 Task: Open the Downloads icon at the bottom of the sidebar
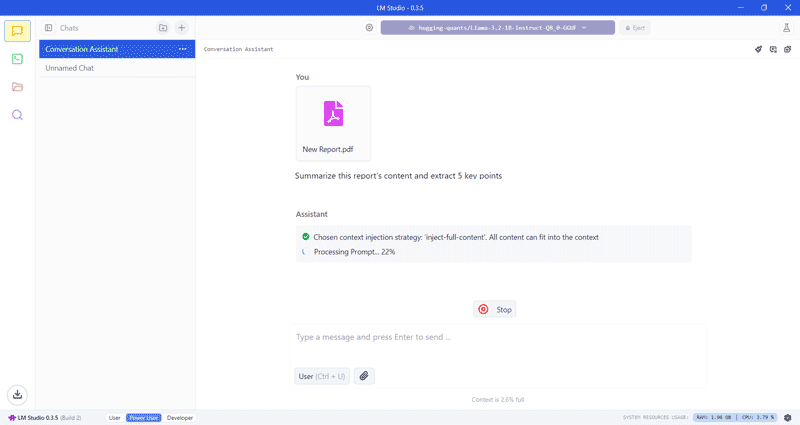coord(17,394)
